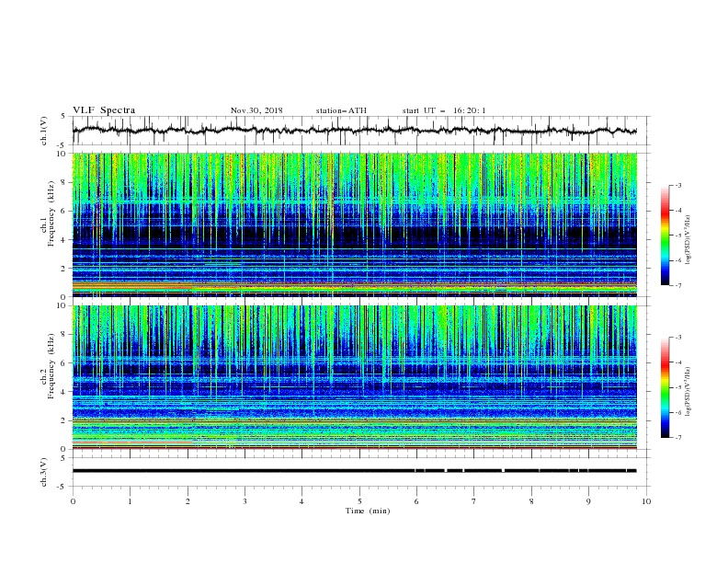Click time axis tick label '2'

pyautogui.click(x=188, y=501)
